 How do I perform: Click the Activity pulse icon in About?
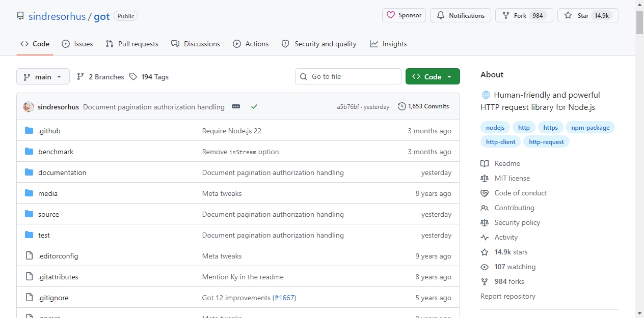pos(485,237)
